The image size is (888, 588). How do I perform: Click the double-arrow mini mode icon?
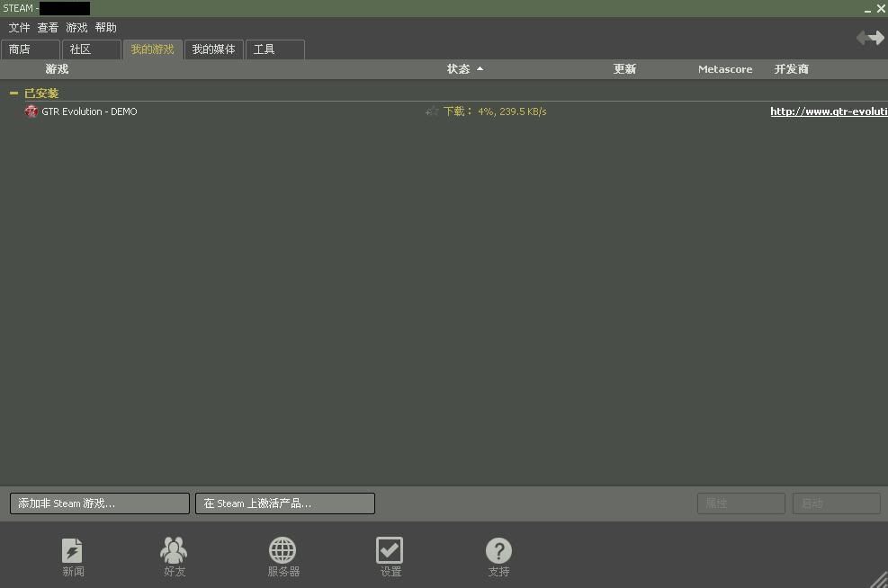(870, 38)
